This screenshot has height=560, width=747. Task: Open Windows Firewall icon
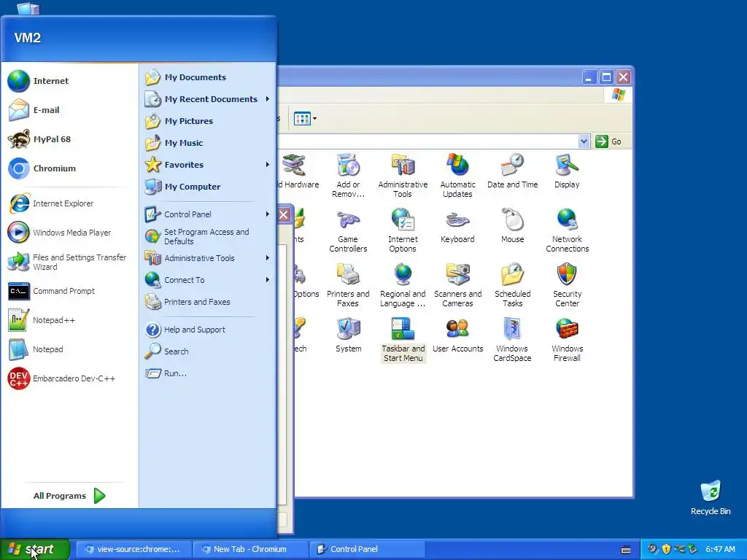(567, 340)
